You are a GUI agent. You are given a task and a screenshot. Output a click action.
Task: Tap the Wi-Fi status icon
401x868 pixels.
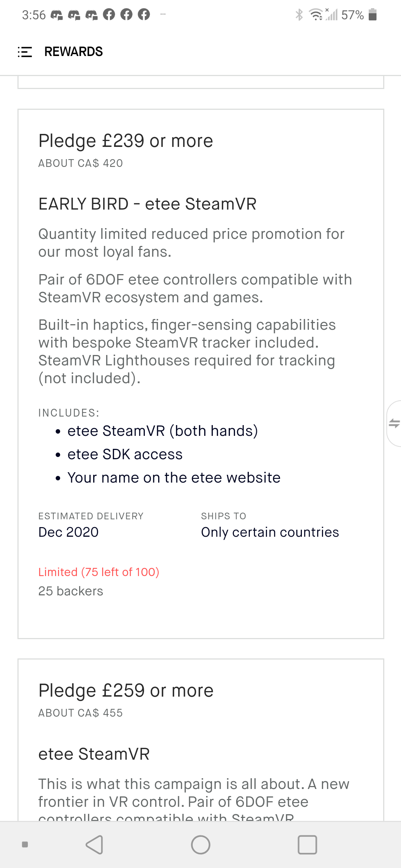(x=316, y=15)
